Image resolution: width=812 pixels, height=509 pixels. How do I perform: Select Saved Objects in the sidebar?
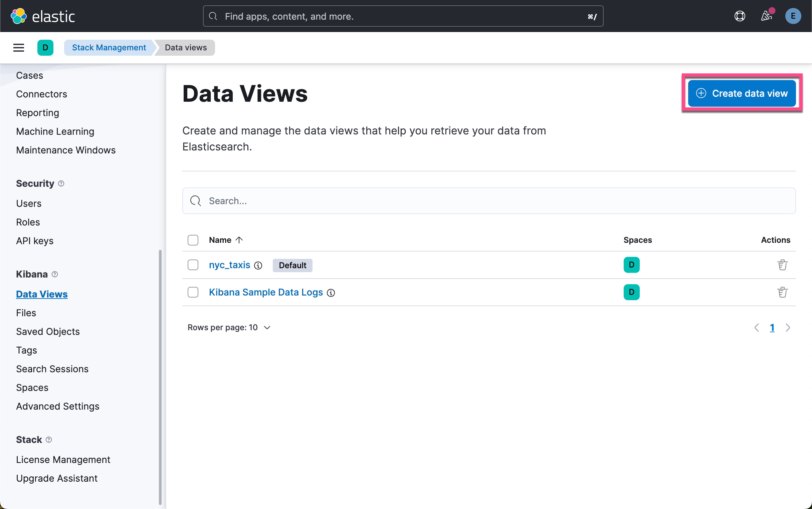48,331
